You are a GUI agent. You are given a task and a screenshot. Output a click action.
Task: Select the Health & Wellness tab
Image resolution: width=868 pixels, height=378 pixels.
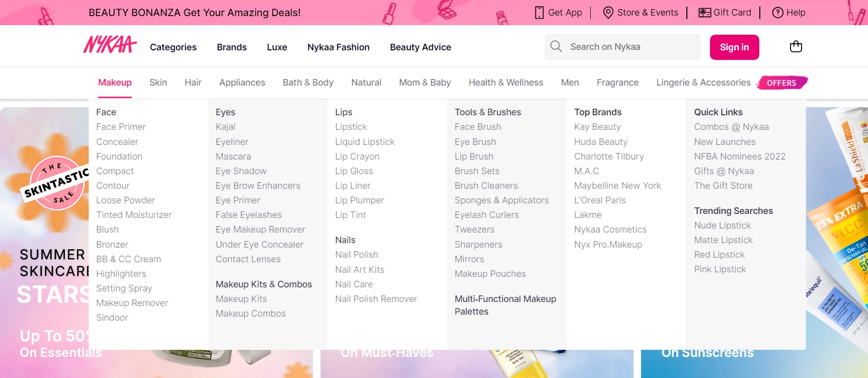506,83
